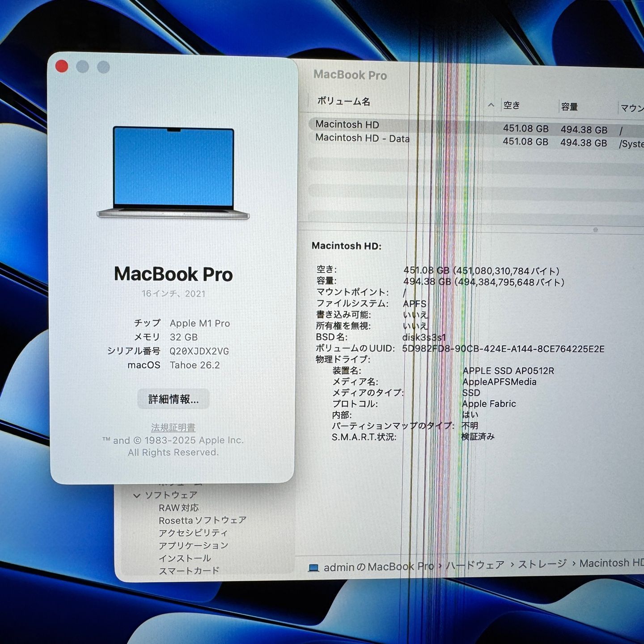Click adminのMacBook Pro in path bar
Screen dimensions: 644x644
(378, 567)
